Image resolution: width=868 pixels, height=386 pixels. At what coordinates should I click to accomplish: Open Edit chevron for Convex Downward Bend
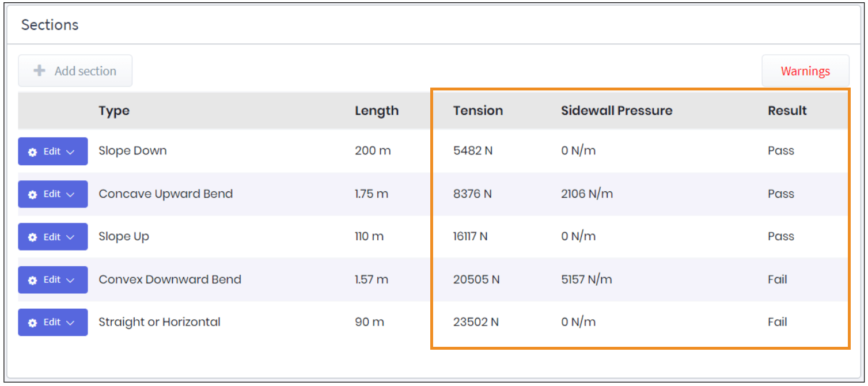[70, 280]
